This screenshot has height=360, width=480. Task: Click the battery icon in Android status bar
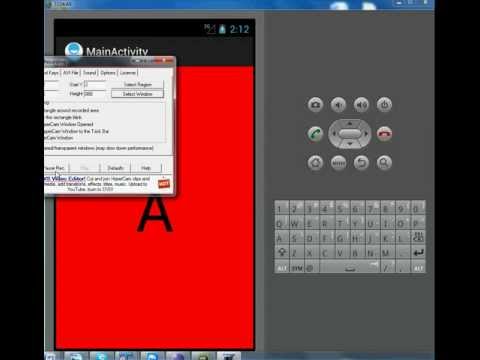pos(222,29)
